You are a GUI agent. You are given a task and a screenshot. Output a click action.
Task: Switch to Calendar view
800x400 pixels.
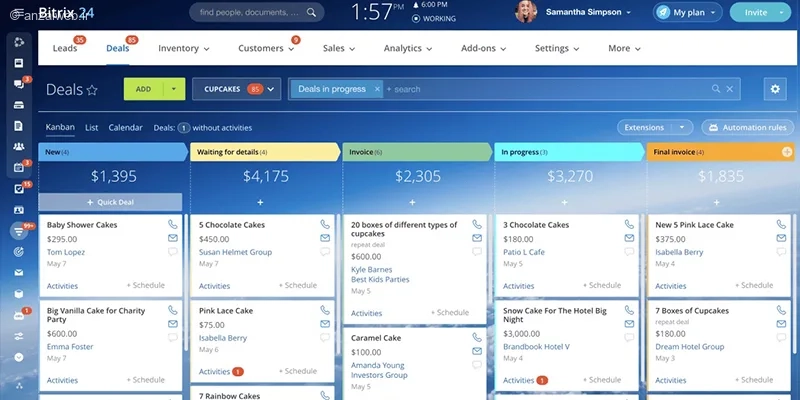pos(126,128)
